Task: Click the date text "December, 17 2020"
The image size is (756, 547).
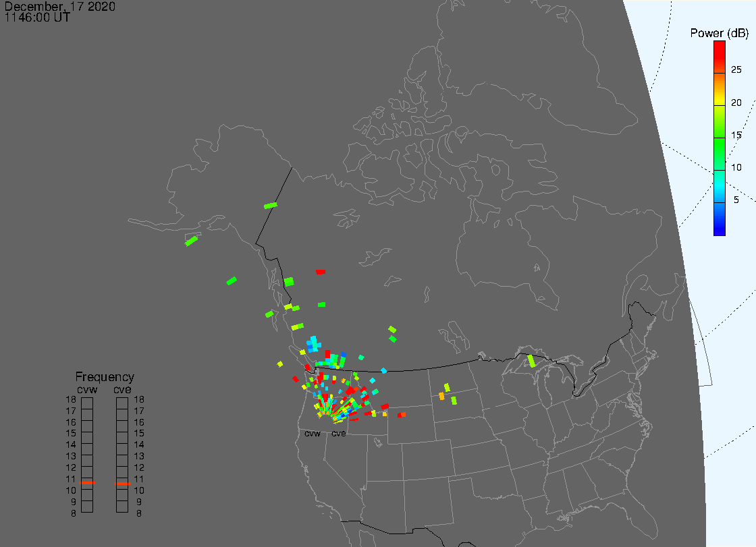Action: pyautogui.click(x=60, y=6)
